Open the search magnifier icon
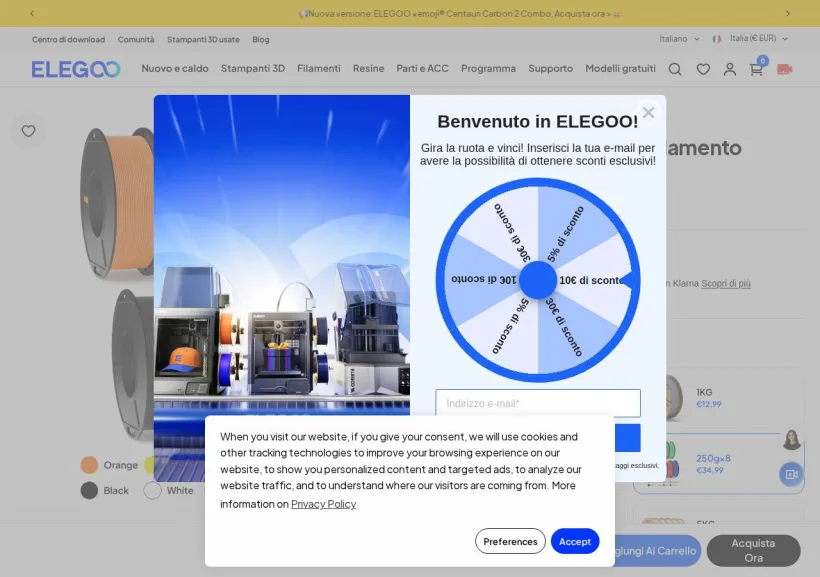The image size is (820, 577). [x=675, y=69]
